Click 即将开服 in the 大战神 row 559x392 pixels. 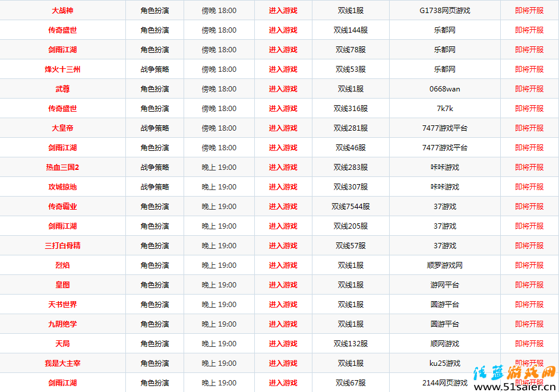[529, 11]
